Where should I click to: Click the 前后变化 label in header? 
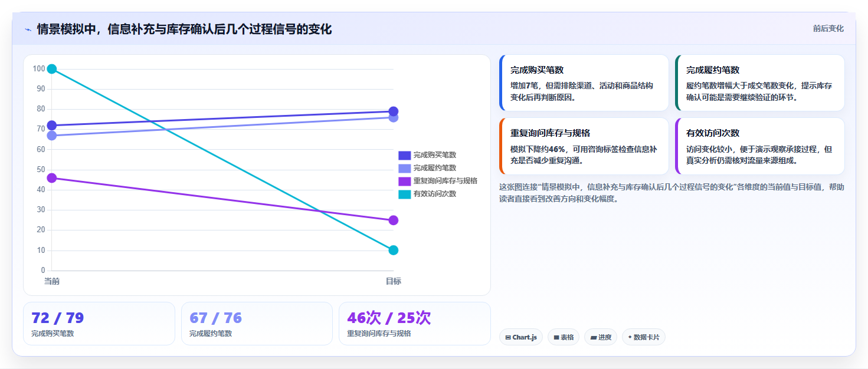[828, 28]
